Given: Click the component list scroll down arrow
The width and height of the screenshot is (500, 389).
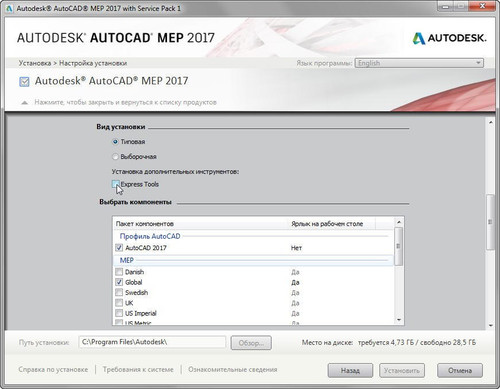Looking at the screenshot, I should click(x=399, y=320).
